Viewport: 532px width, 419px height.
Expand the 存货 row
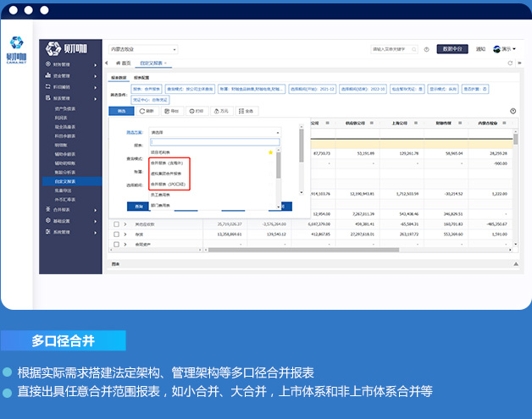click(125, 234)
